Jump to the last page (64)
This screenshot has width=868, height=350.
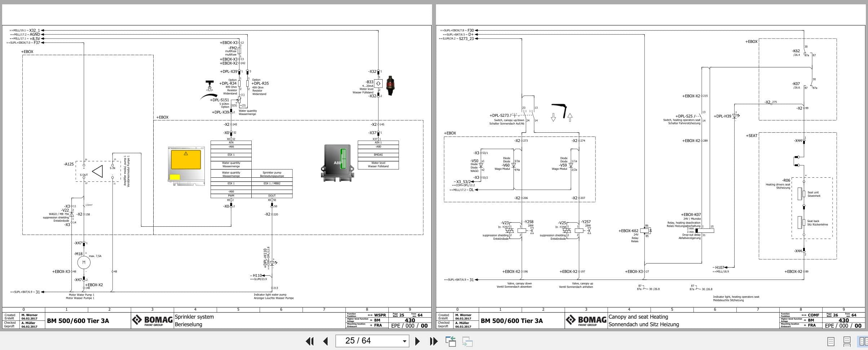(x=433, y=341)
